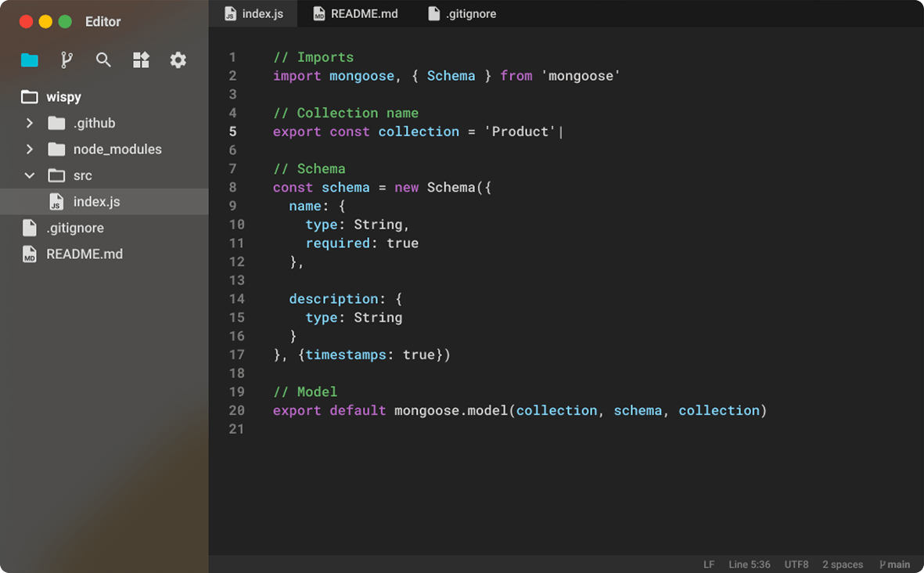This screenshot has height=573, width=924.
Task: Open the source control branch icon
Action: click(67, 60)
